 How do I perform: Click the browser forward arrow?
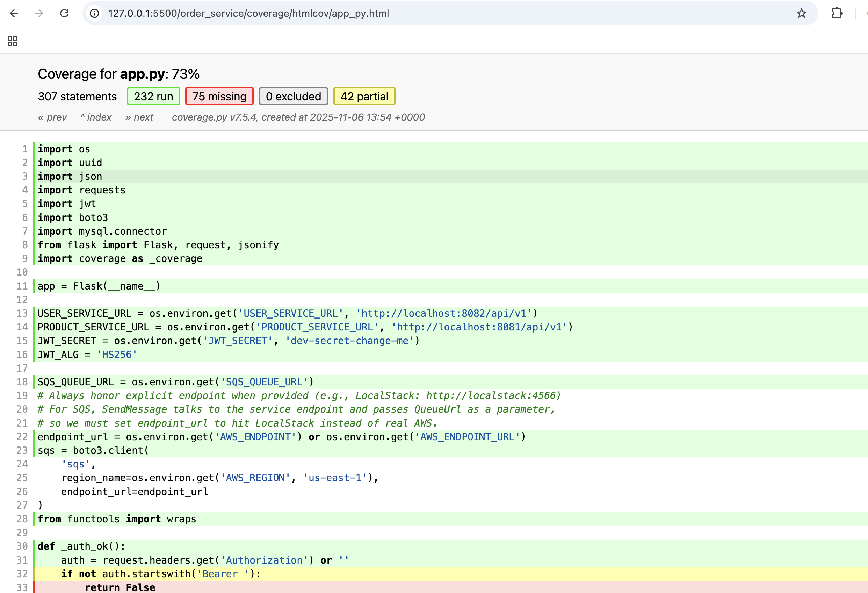[39, 13]
